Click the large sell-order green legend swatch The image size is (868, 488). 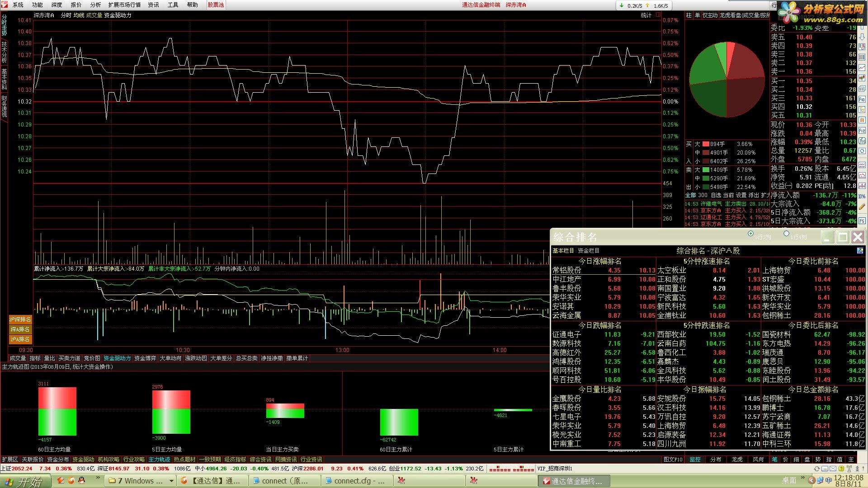(705, 170)
